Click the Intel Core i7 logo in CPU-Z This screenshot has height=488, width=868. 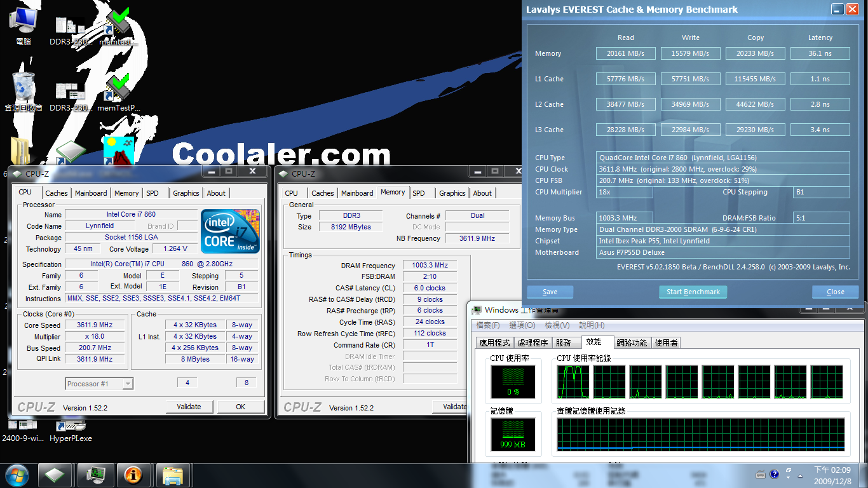pos(230,231)
